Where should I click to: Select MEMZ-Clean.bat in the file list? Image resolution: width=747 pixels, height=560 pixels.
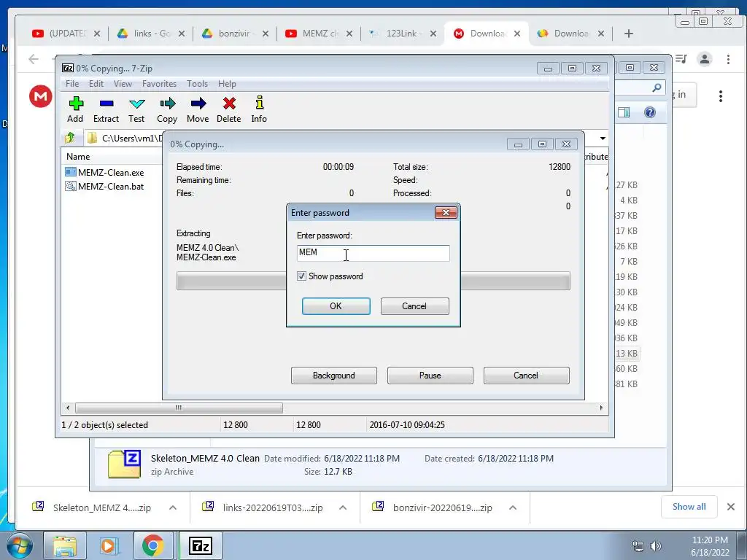pyautogui.click(x=105, y=186)
